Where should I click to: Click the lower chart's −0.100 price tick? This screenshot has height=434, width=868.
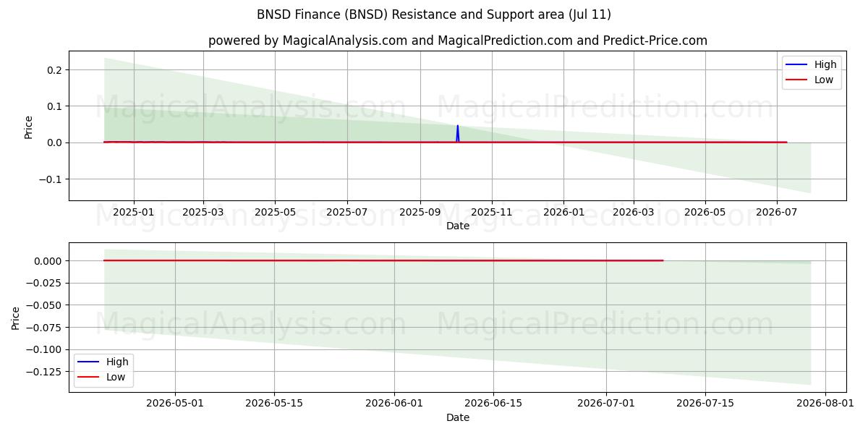[x=45, y=349]
